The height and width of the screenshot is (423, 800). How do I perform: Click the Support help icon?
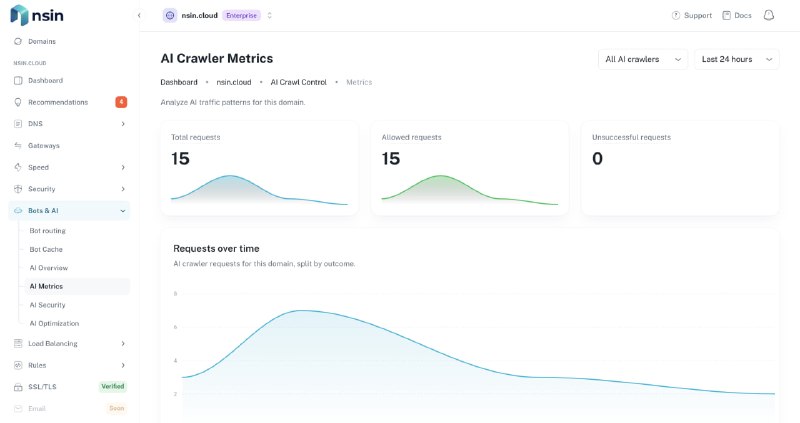pos(676,15)
